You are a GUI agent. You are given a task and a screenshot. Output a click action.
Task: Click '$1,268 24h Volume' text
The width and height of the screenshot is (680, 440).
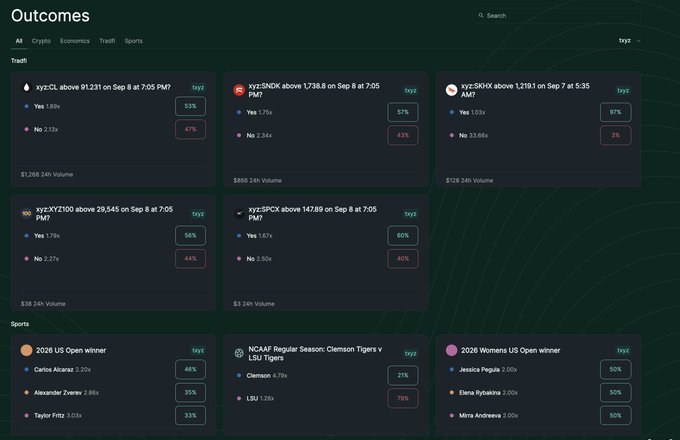[x=47, y=174]
